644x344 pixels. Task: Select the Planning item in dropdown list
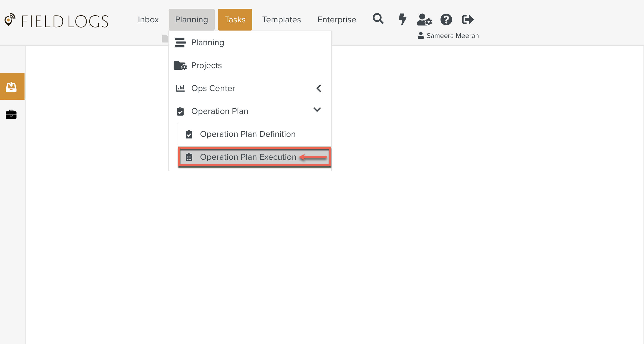(208, 43)
